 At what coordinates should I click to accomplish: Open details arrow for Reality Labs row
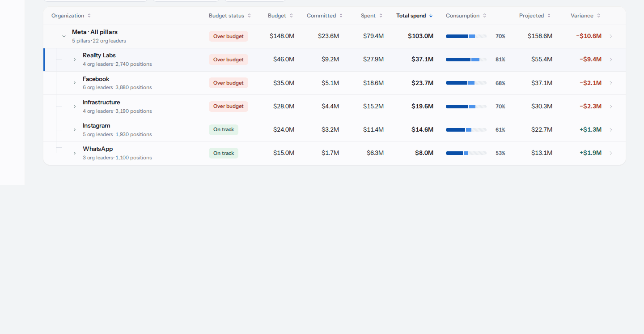pyautogui.click(x=611, y=60)
